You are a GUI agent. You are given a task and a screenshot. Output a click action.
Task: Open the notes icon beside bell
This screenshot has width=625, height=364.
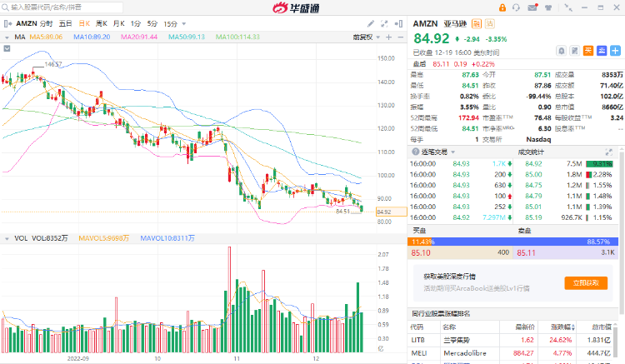tap(575, 51)
